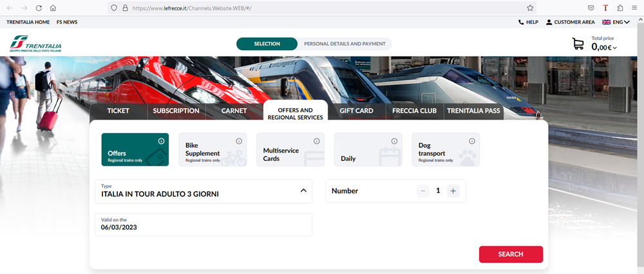Open the browser extensions puzzle icon
Image resolution: width=644 pixels, height=274 pixels.
[620, 8]
